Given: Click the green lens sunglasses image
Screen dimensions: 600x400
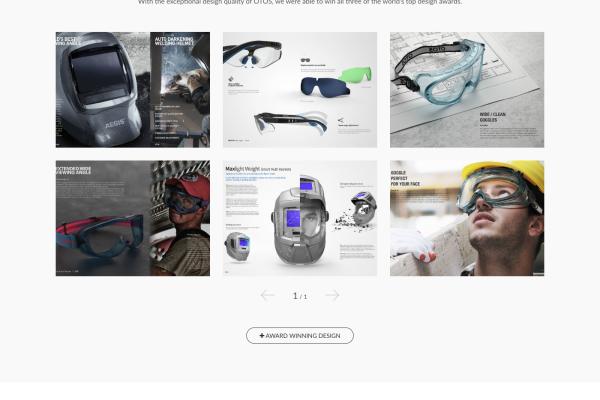Looking at the screenshot, I should 353,76.
